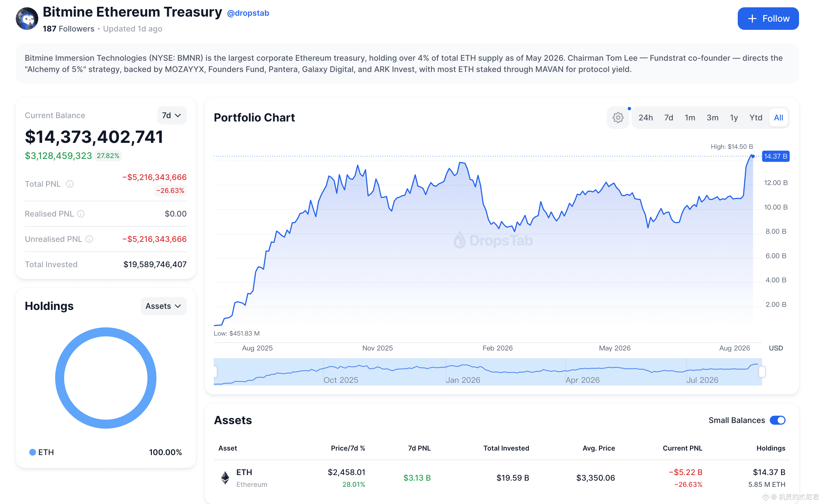
Task: Sort by Total Invested column header
Action: [506, 448]
